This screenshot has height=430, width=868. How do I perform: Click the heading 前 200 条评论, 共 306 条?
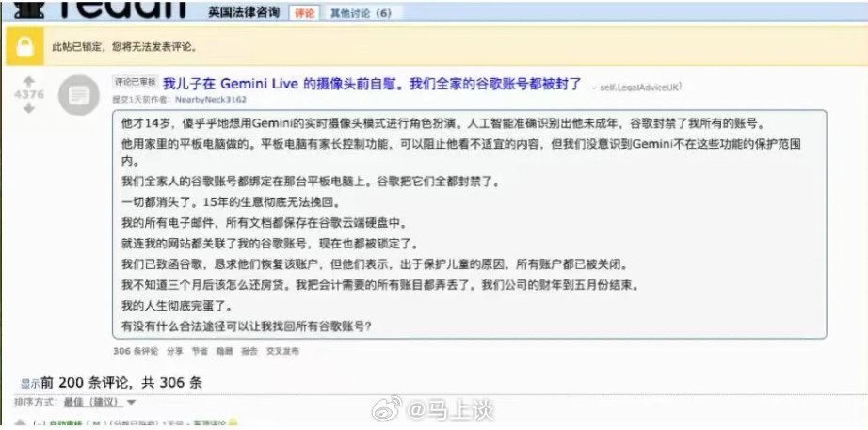click(x=121, y=383)
